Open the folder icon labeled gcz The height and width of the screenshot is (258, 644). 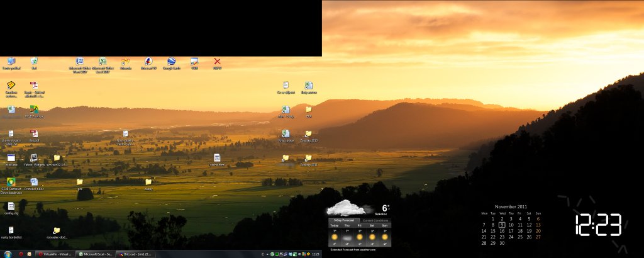[80, 184]
